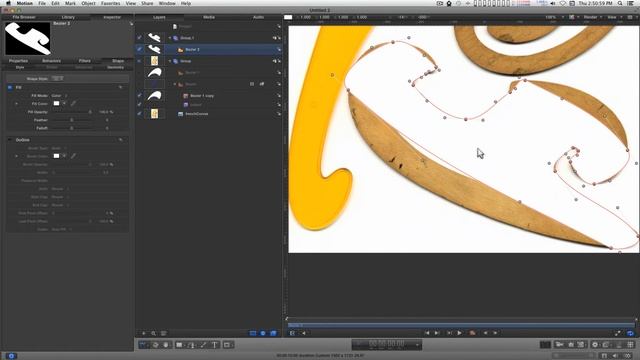Play the project
Viewport: 640px width, 360px height.
coord(460,333)
